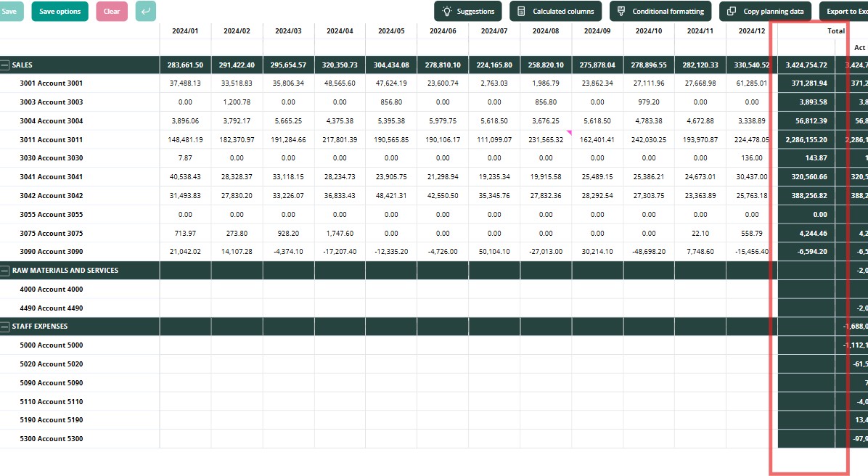Click the undo arrow button
This screenshot has width=868, height=476.
[146, 11]
